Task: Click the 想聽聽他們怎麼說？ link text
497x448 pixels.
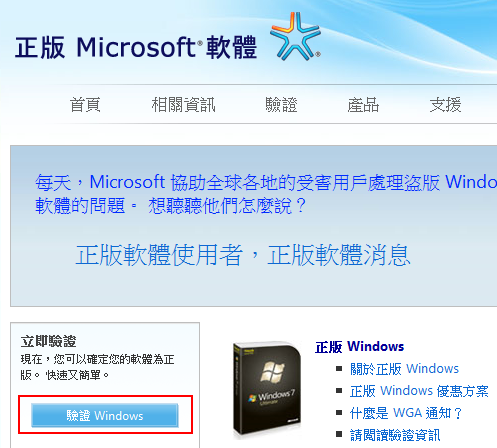Action: point(227,206)
